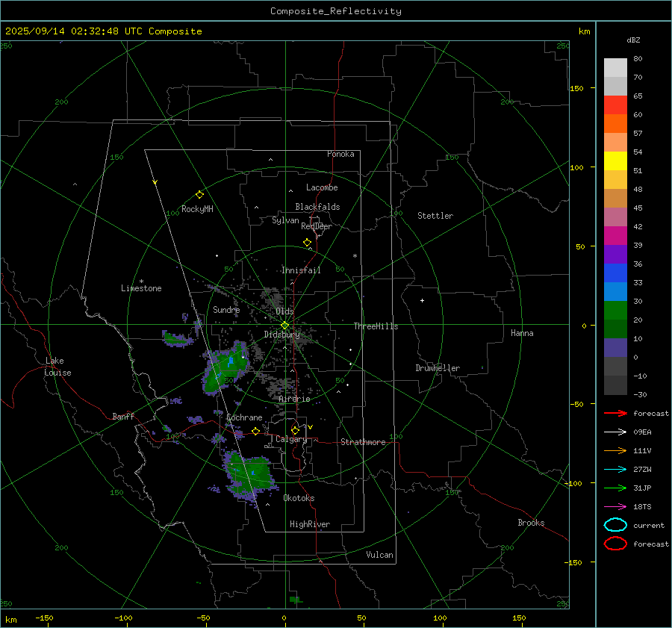Select the red 65 dBZ color swatch
672x628 pixels.
[615, 105]
